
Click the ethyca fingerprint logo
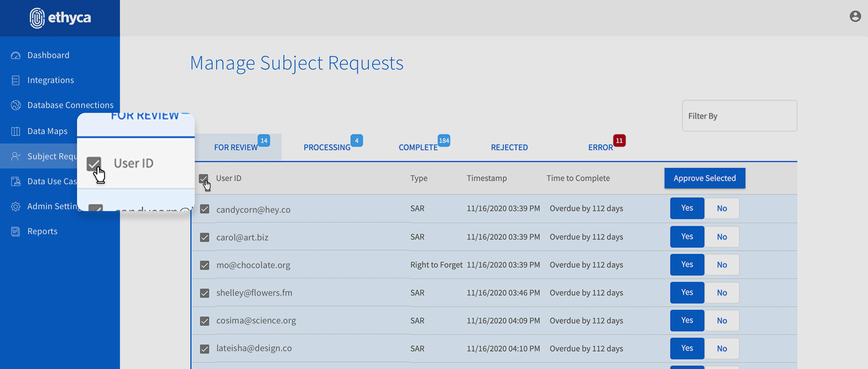37,18
